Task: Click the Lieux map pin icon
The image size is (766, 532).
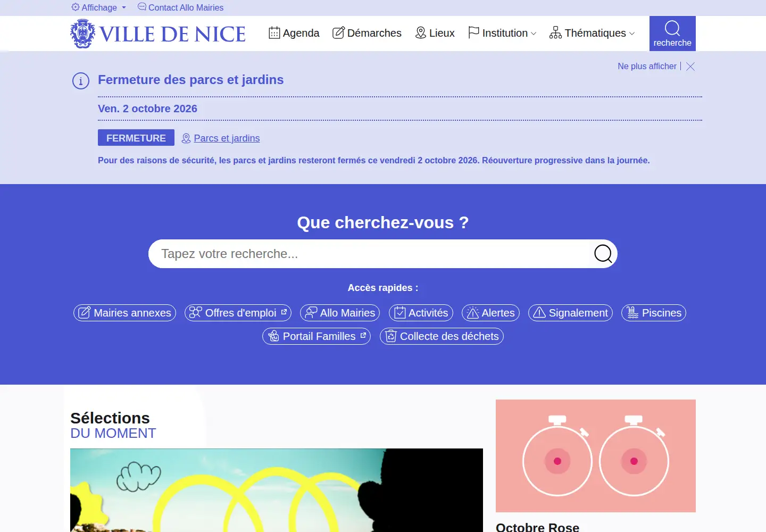Action: tap(421, 33)
